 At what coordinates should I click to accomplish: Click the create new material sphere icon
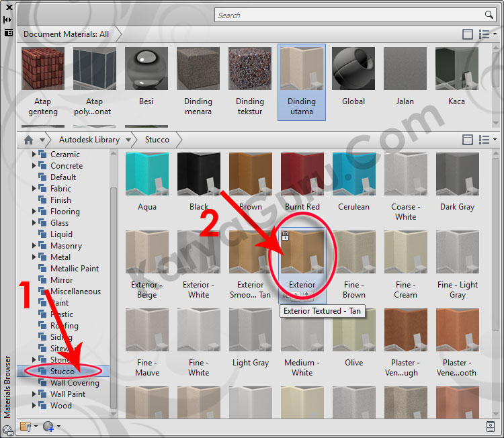coord(48,426)
